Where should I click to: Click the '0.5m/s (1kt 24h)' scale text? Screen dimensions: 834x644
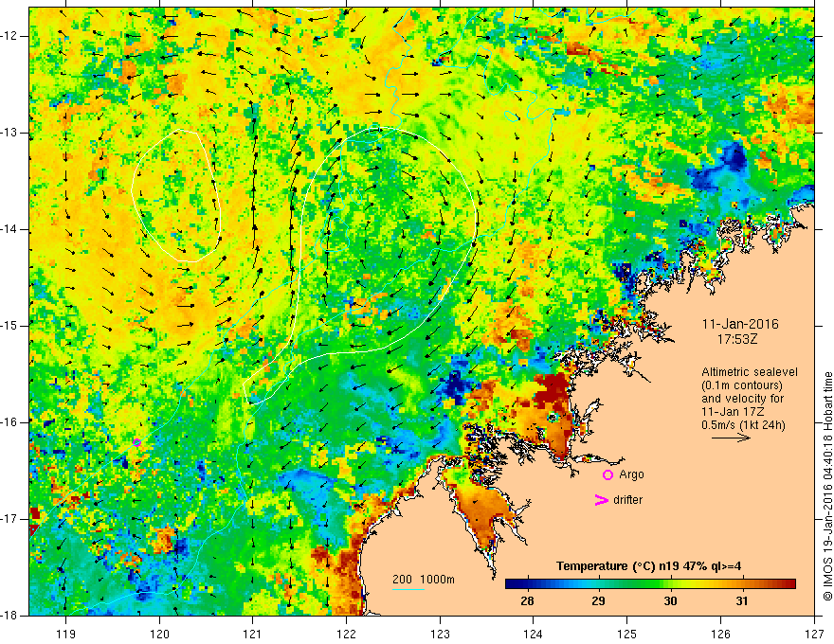click(x=743, y=425)
